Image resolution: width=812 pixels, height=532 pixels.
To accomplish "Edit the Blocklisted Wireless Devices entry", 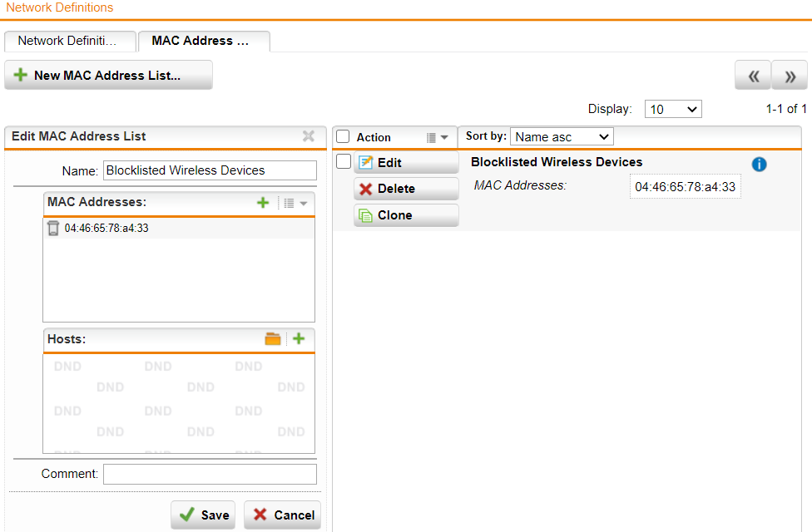I will coord(407,162).
